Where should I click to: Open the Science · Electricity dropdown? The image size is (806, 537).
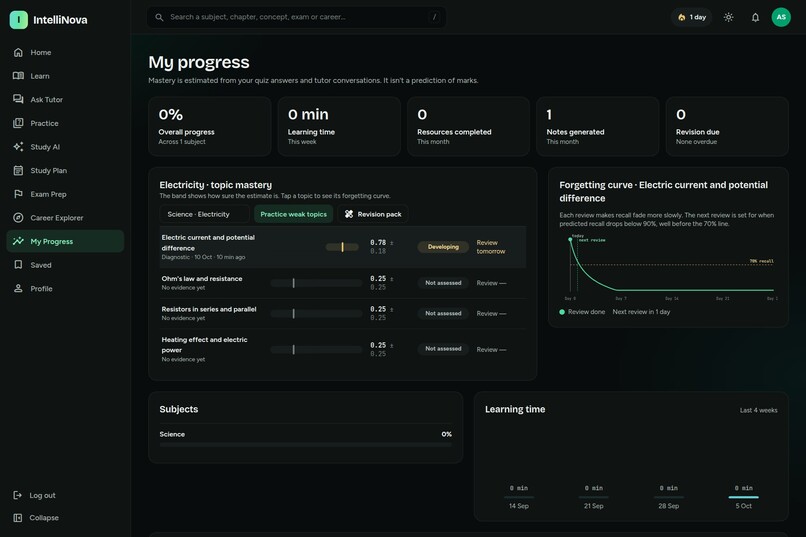coord(205,214)
